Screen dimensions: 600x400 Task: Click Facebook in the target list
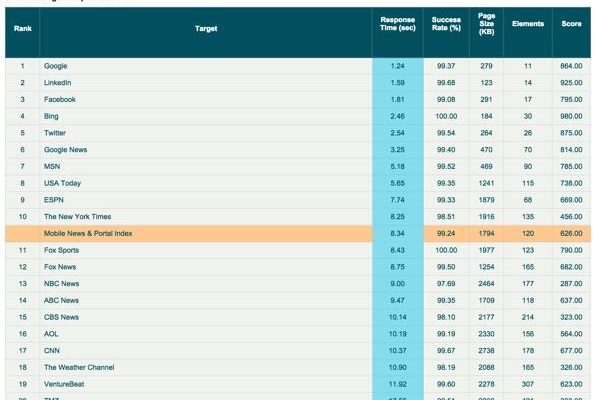[x=60, y=100]
